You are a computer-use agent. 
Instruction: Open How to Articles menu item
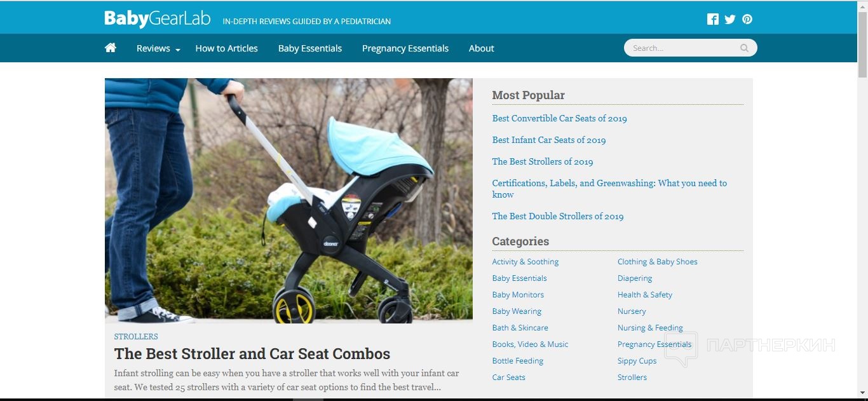227,48
